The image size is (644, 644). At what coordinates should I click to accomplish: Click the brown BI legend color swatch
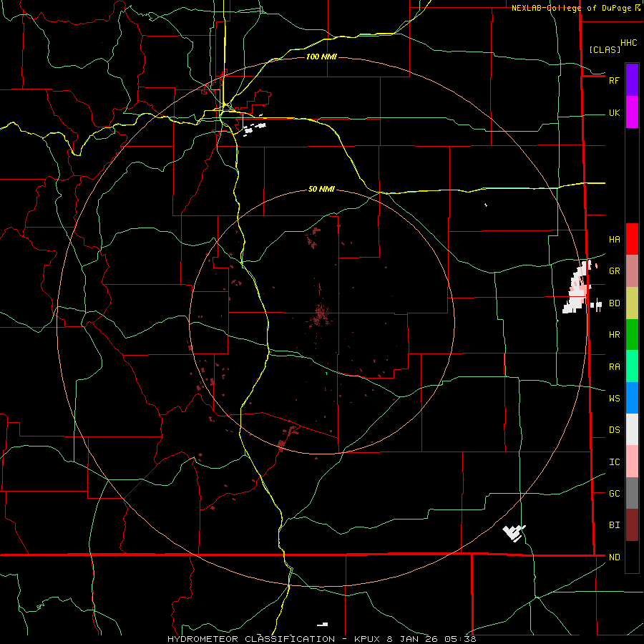pos(632,525)
